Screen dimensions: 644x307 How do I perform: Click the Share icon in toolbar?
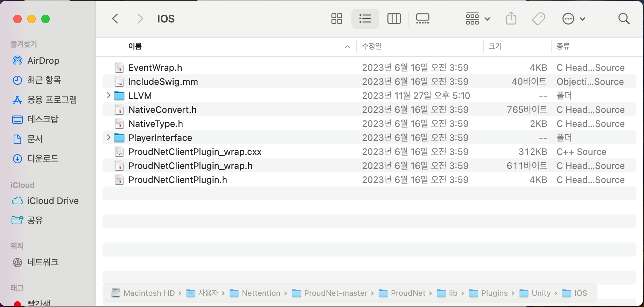511,19
